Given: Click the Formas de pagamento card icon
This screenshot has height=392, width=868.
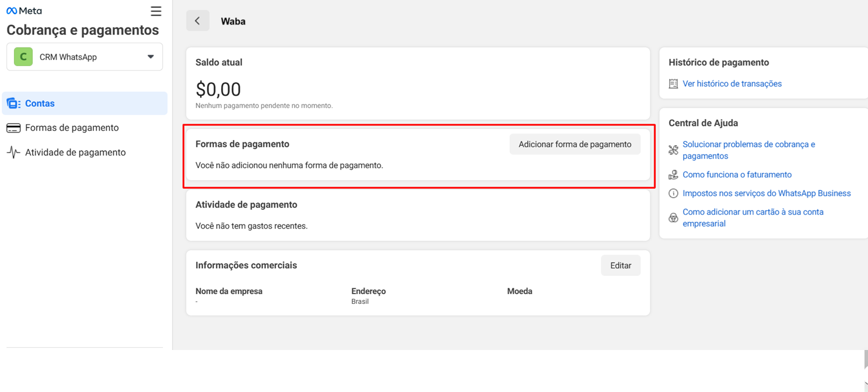Looking at the screenshot, I should pyautogui.click(x=13, y=127).
